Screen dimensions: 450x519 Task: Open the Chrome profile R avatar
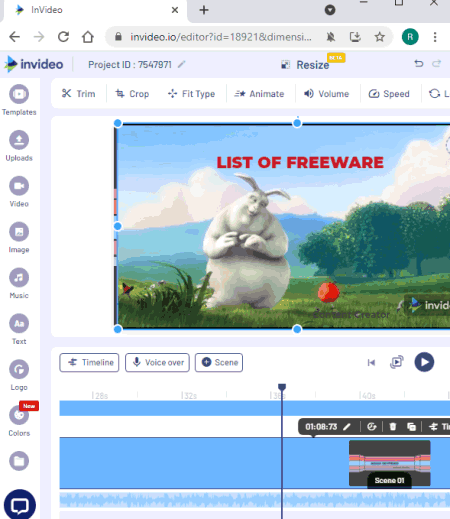pos(410,37)
